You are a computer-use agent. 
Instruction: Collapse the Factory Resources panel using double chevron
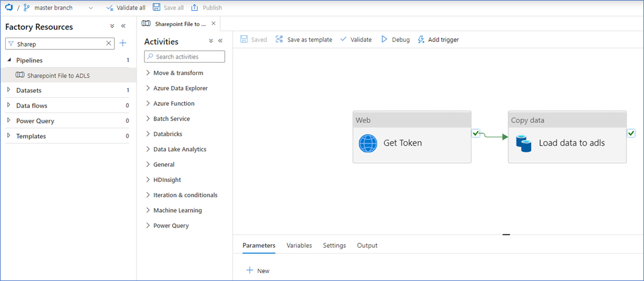[x=123, y=27]
